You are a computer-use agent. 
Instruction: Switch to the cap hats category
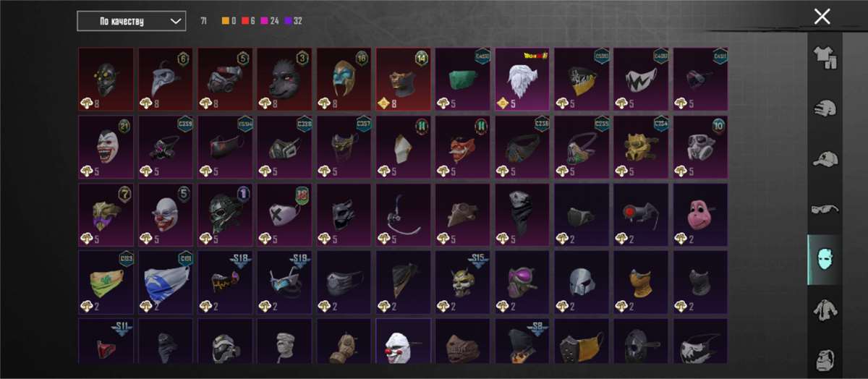pos(825,158)
